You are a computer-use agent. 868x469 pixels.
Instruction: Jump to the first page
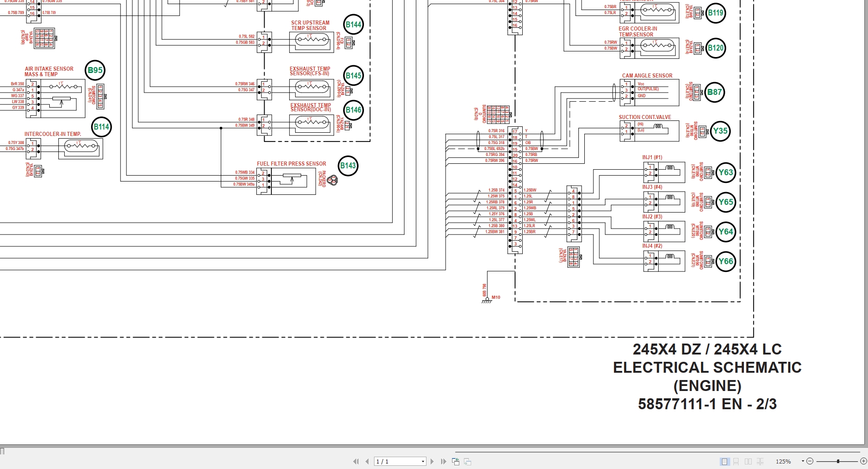click(x=356, y=461)
